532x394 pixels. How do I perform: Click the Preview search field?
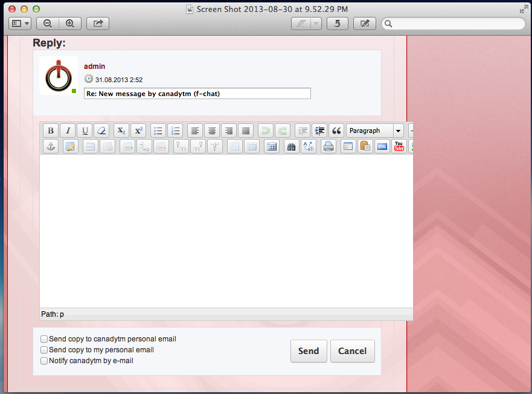click(x=453, y=24)
